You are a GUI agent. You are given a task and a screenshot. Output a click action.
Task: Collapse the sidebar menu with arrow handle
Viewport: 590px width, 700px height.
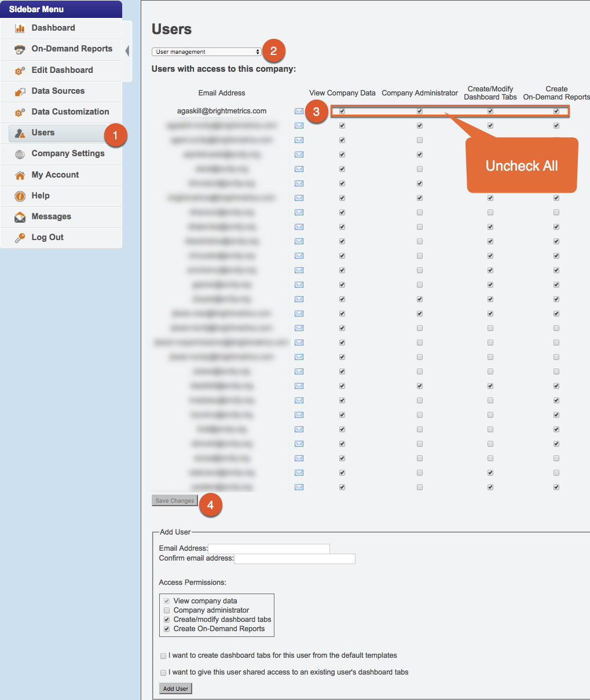127,51
